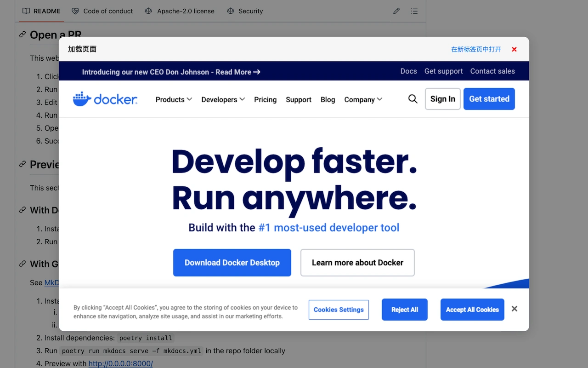The width and height of the screenshot is (588, 368).
Task: Open the outline list icon near the pencil
Action: (x=414, y=11)
